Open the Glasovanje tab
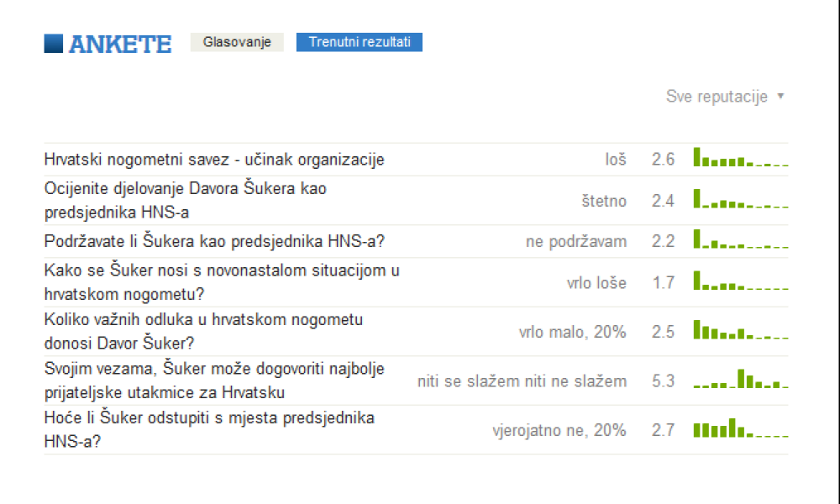Screen dimensions: 840x504 coord(237,42)
